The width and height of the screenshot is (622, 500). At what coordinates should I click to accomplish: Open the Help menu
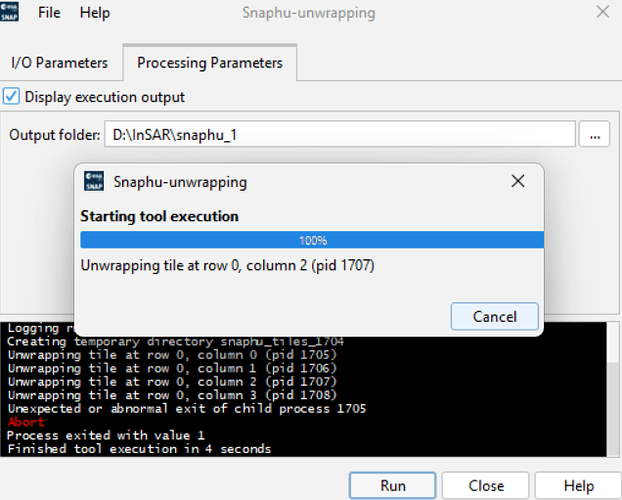pyautogui.click(x=95, y=13)
